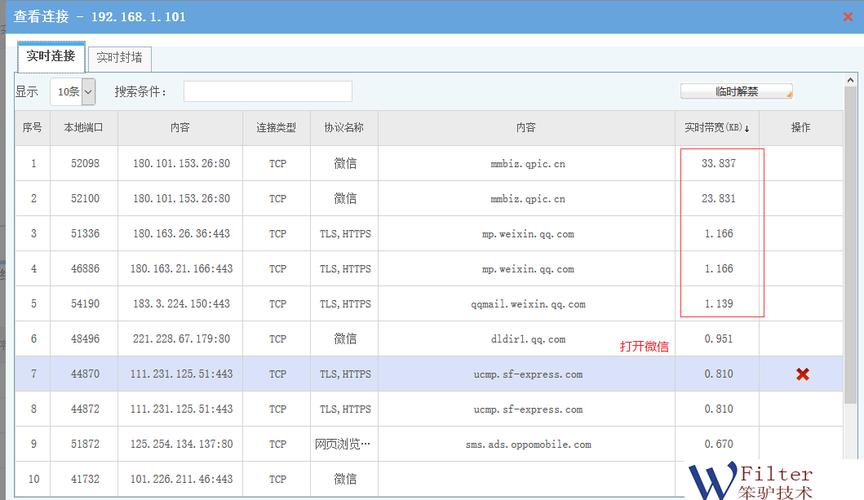Click bandwidth value 0.951

(719, 339)
